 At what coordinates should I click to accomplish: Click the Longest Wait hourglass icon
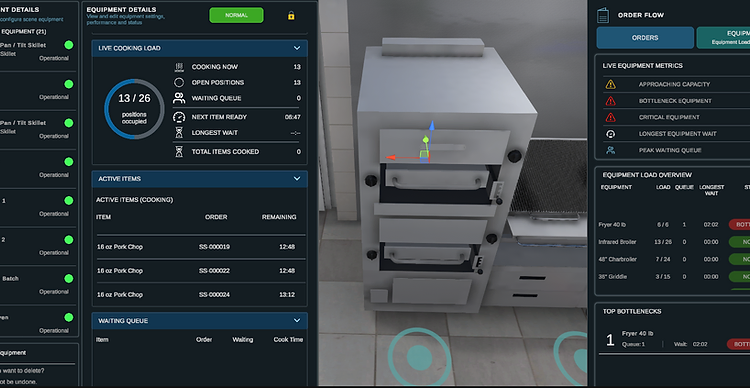(179, 133)
